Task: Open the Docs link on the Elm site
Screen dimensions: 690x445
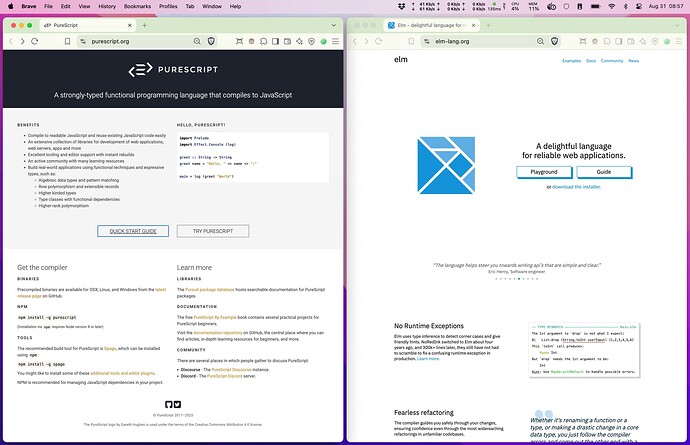Action: pyautogui.click(x=591, y=61)
